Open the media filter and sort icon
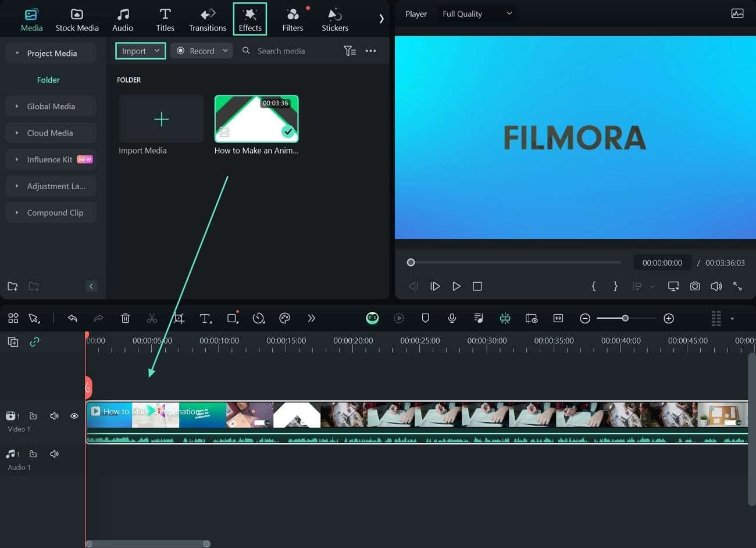Screen dimensions: 756x548 pos(350,51)
